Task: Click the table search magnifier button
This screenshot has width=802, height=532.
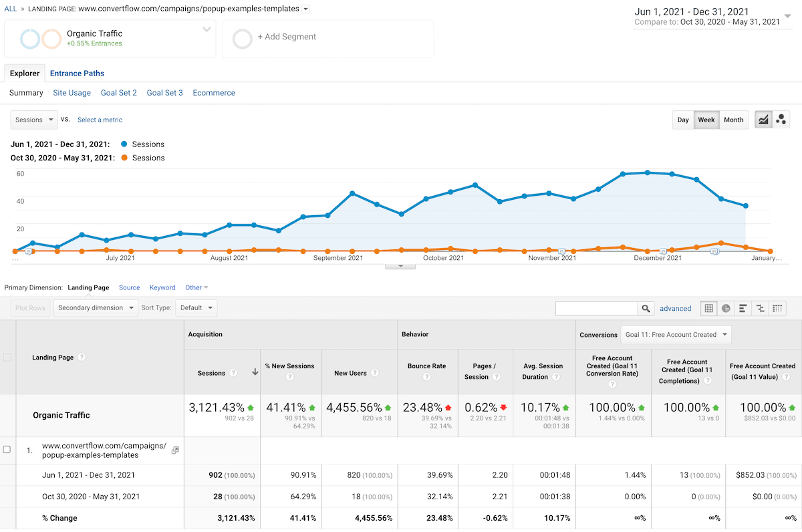Action: (645, 308)
